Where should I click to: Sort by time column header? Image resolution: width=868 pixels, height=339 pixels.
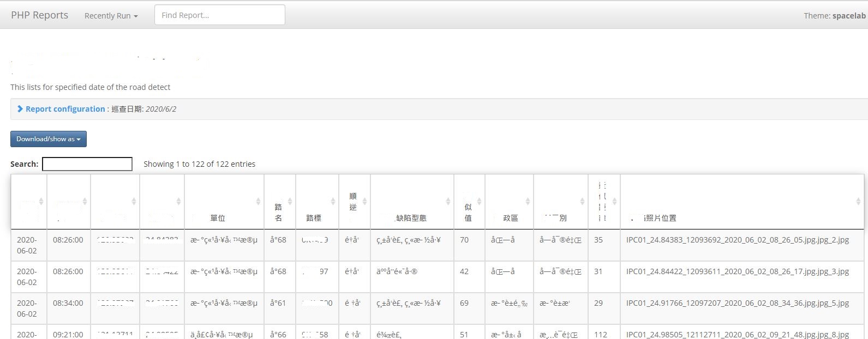point(69,201)
